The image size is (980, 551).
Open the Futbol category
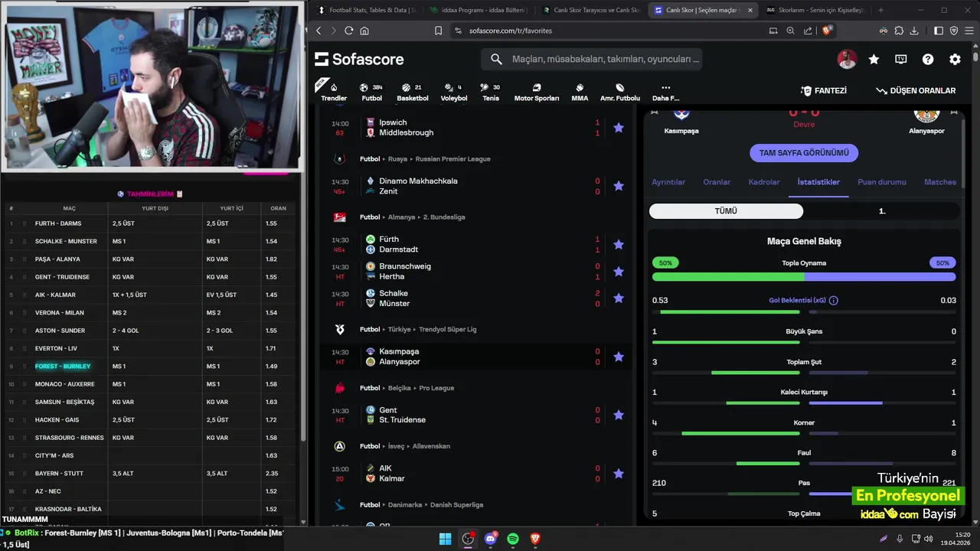pos(371,92)
